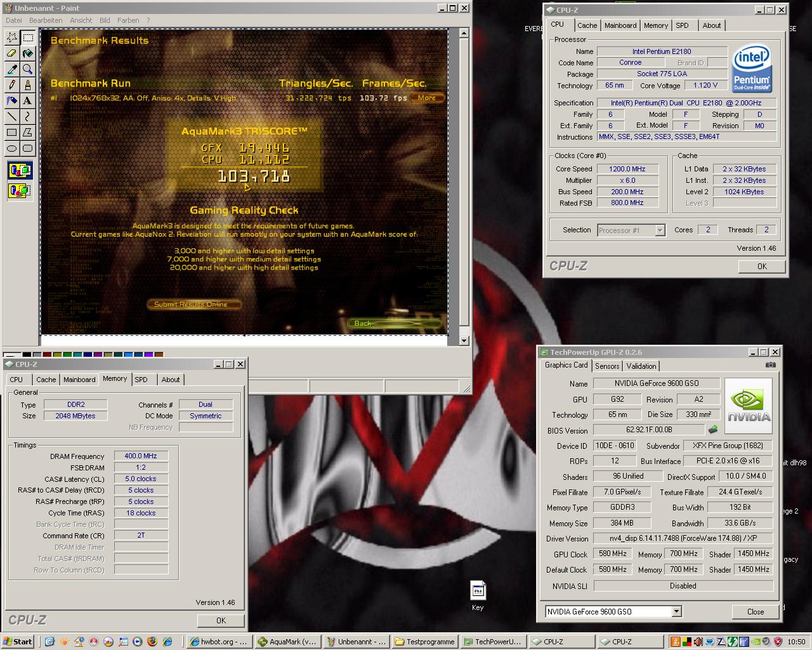Viewport: 812px width, 650px height.
Task: Pick the light blue color swatch in Paint palette
Action: click(128, 355)
